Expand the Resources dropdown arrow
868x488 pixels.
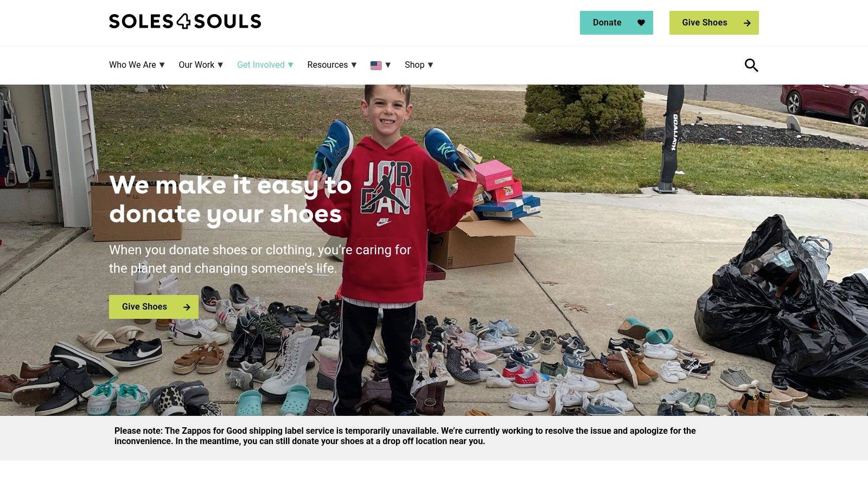[x=354, y=65]
